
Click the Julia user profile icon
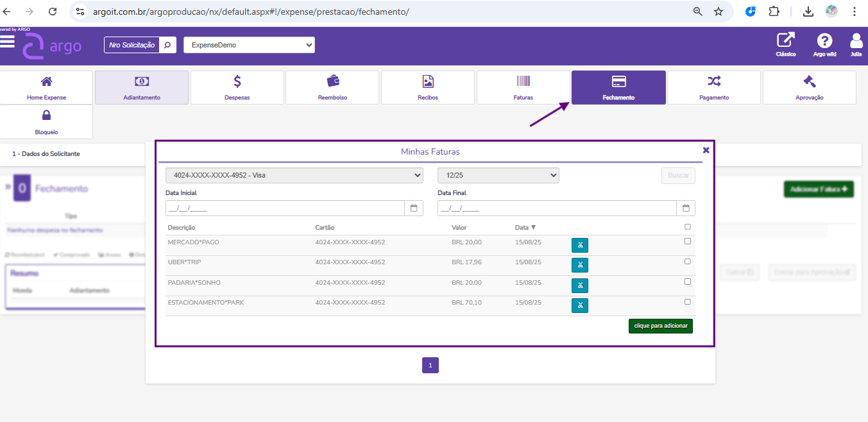click(x=856, y=40)
